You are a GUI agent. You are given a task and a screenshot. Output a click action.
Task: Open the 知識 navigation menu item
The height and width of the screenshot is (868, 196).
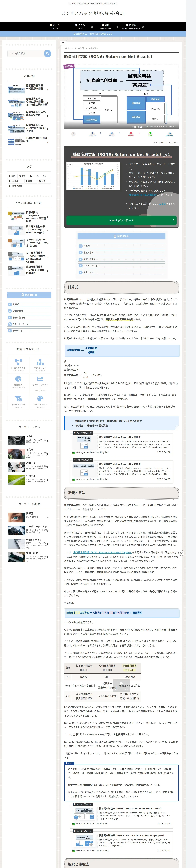pos(105,27)
